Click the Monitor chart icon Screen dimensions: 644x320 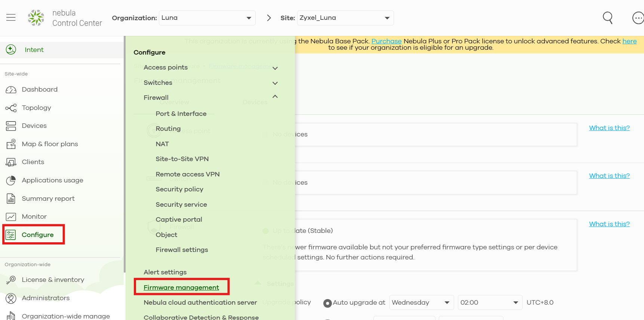tap(11, 216)
